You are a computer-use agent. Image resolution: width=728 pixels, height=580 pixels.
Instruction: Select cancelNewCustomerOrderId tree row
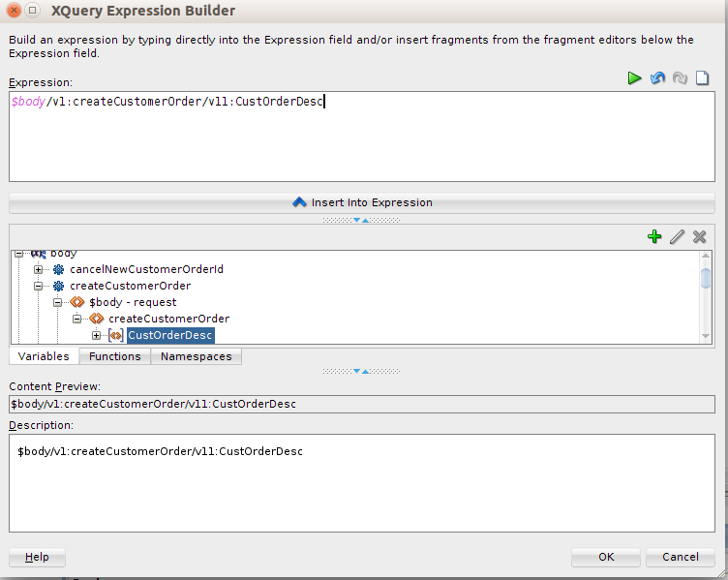(x=146, y=269)
